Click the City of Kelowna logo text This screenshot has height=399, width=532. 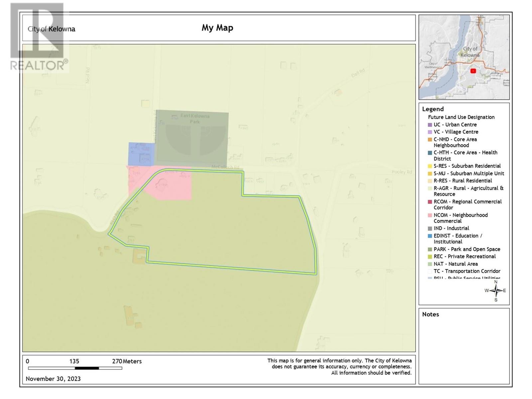coord(52,29)
